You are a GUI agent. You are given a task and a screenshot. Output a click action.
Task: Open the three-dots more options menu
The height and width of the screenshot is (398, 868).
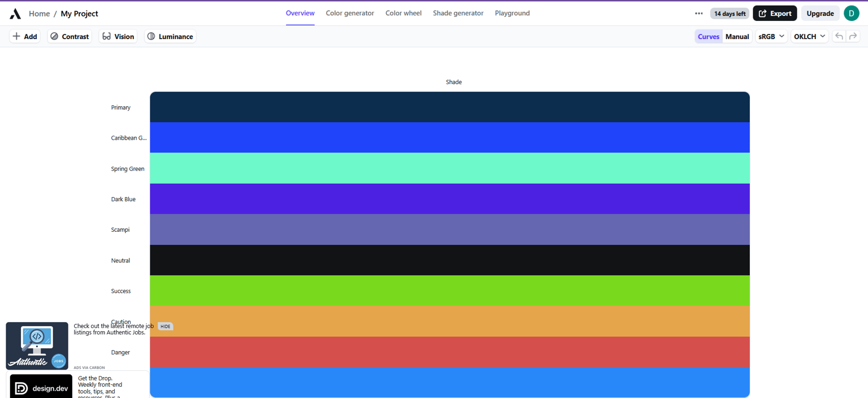click(699, 14)
